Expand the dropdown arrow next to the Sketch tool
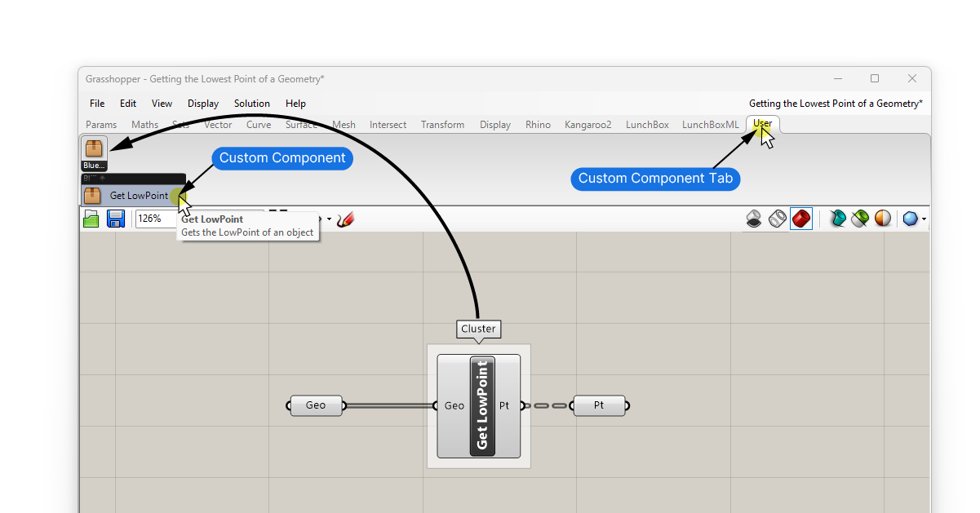This screenshot has height=513, width=980. pos(330,219)
